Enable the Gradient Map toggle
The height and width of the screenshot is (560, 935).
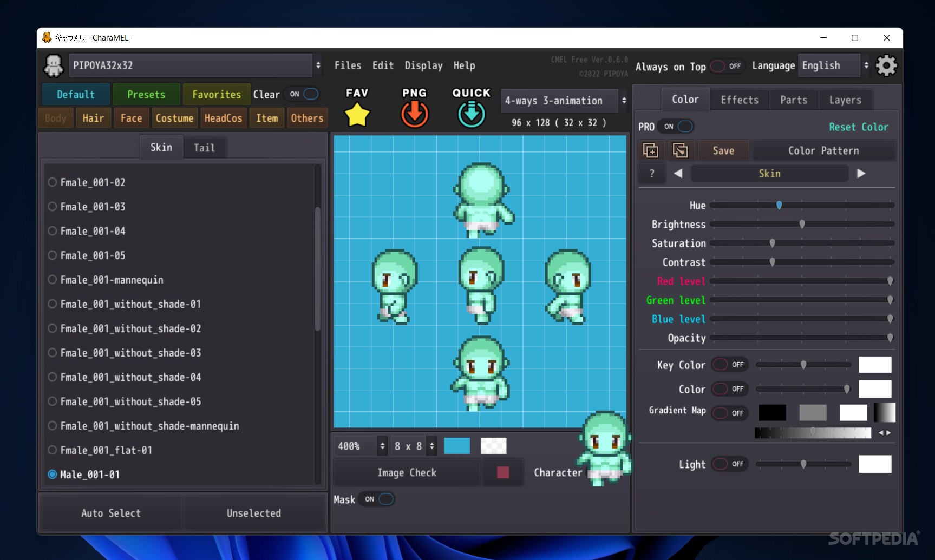pos(729,413)
